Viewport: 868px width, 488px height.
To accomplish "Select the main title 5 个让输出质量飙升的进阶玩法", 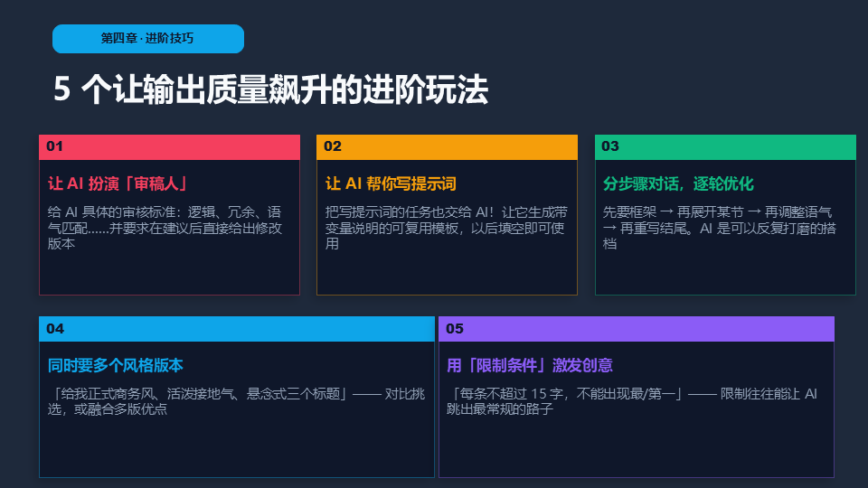I will tap(270, 90).
